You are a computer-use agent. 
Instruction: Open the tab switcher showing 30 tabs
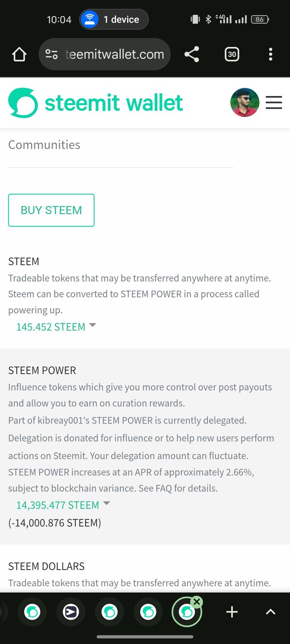[x=232, y=55]
